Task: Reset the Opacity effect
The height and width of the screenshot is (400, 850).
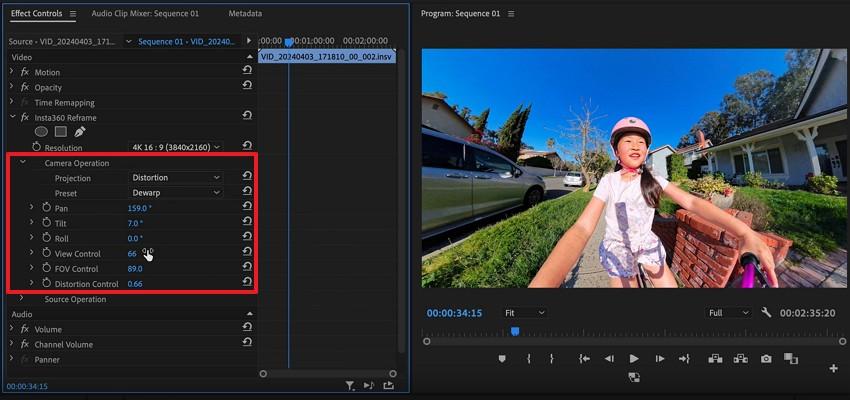Action: tap(247, 85)
